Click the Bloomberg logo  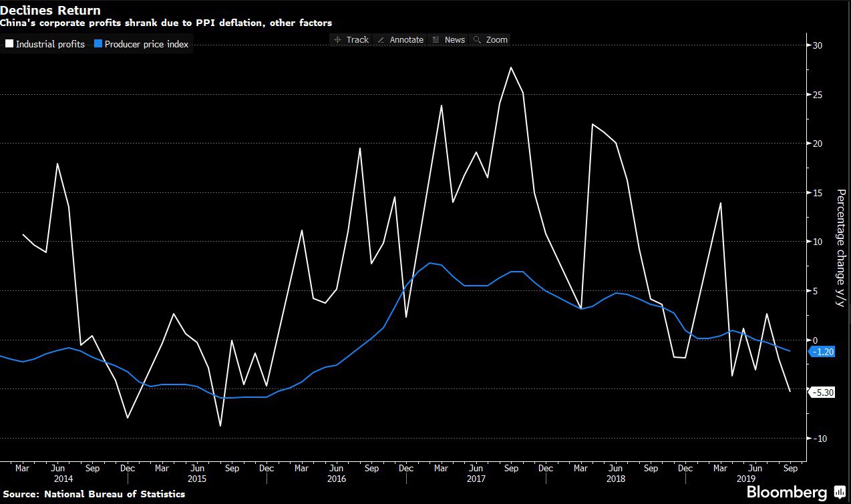tap(787, 493)
